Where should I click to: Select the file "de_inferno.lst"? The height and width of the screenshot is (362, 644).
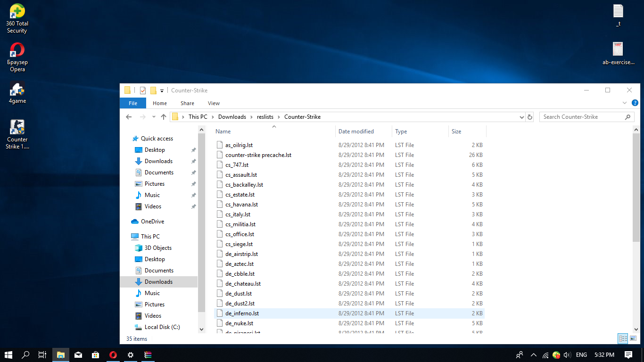pyautogui.click(x=242, y=313)
